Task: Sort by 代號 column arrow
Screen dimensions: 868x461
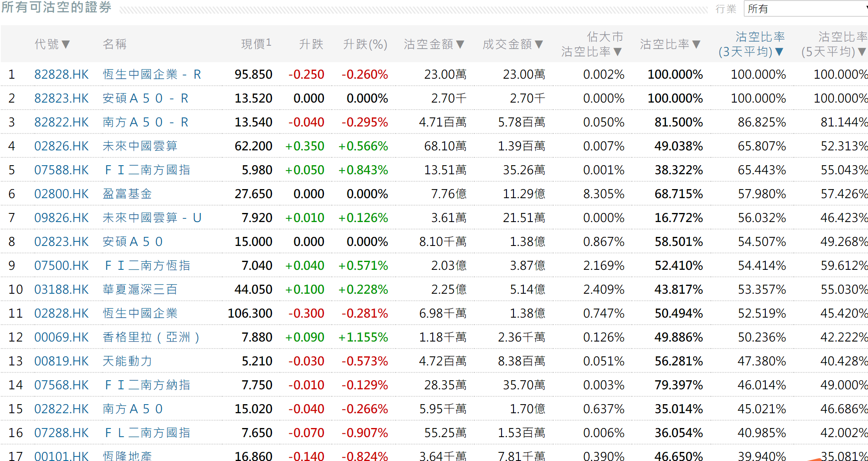Action: (66, 44)
